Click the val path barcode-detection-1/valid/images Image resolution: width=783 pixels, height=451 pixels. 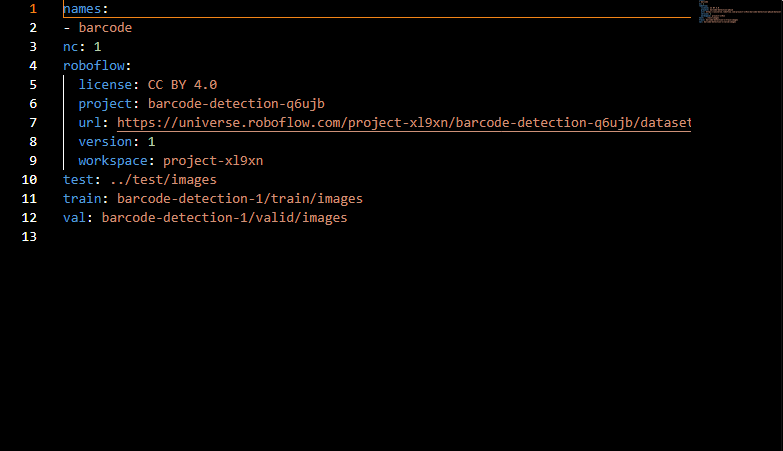(224, 218)
